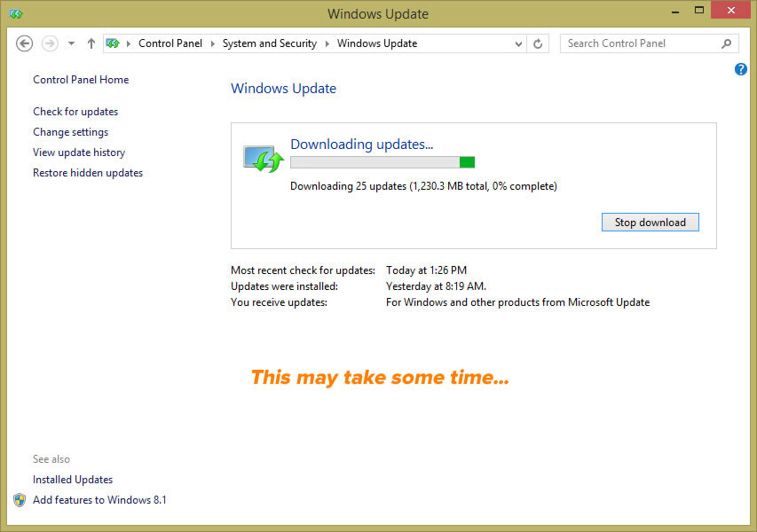This screenshot has width=757, height=532.
Task: Click the Windows Update page heading
Action: [x=283, y=89]
